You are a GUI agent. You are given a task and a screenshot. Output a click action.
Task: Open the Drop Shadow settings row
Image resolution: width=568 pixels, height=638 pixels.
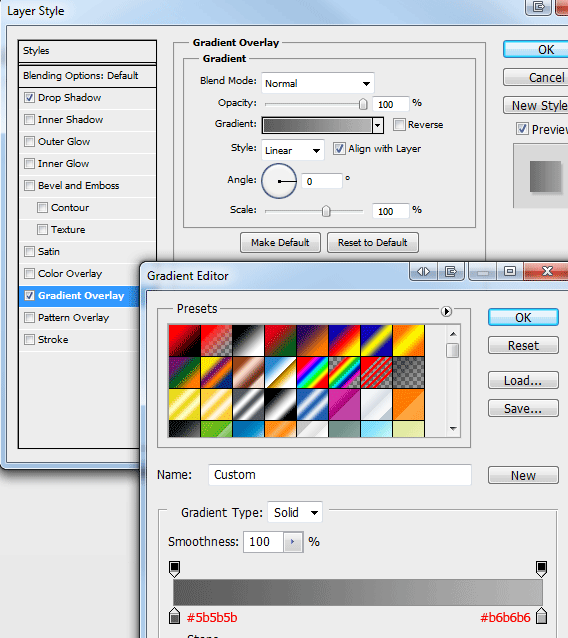[x=87, y=98]
